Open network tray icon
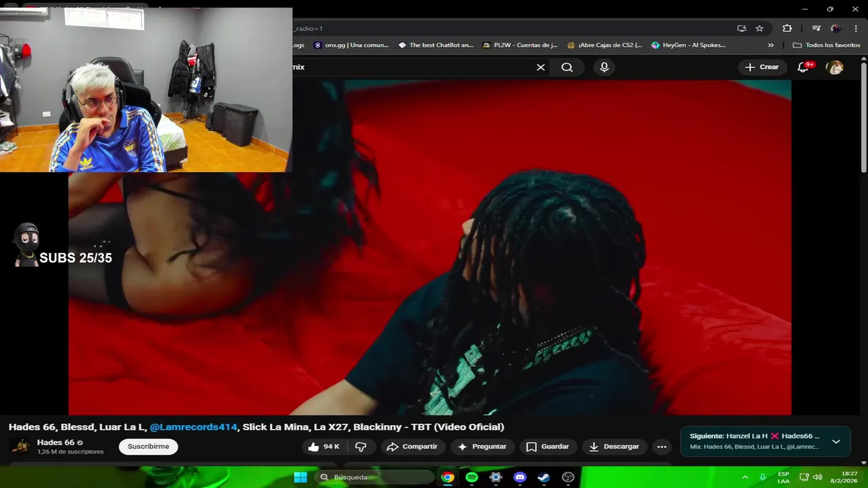 pyautogui.click(x=804, y=477)
